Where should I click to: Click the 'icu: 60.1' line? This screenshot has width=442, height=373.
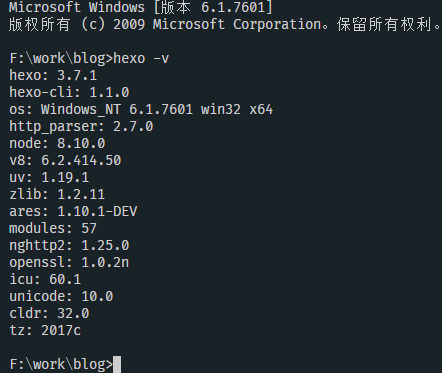45,279
